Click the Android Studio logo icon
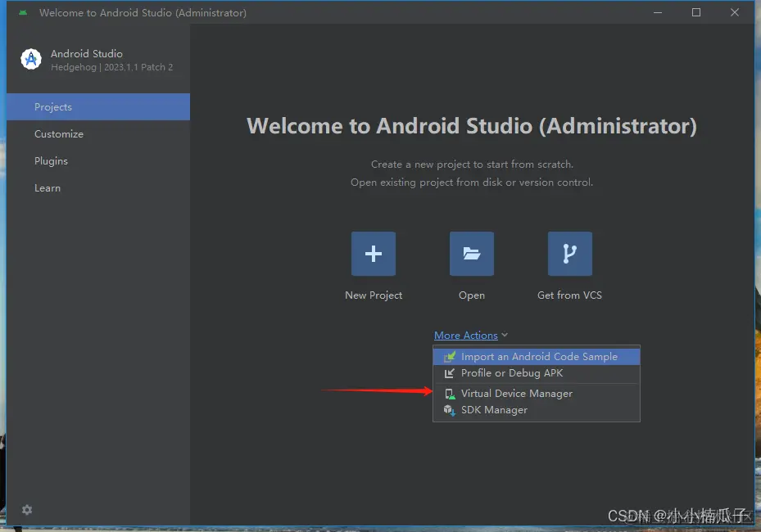761x532 pixels. coord(31,59)
